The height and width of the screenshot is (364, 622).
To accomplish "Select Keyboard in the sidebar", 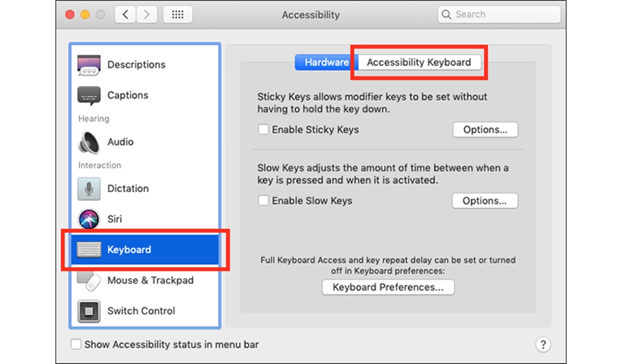I will click(130, 249).
